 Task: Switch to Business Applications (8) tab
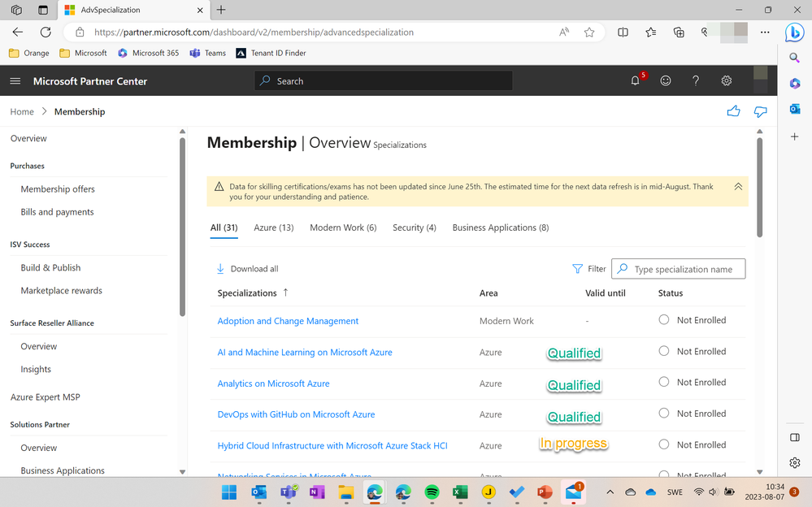[x=500, y=227]
